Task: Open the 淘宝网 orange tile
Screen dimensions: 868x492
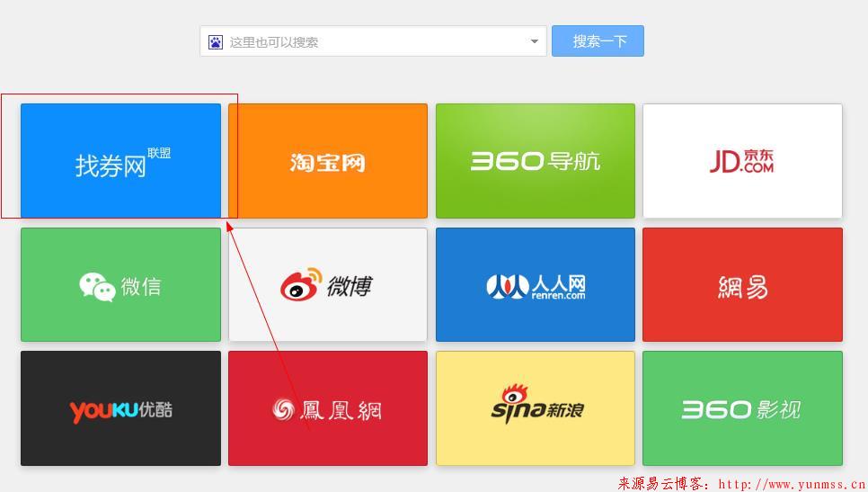Action: tap(328, 161)
